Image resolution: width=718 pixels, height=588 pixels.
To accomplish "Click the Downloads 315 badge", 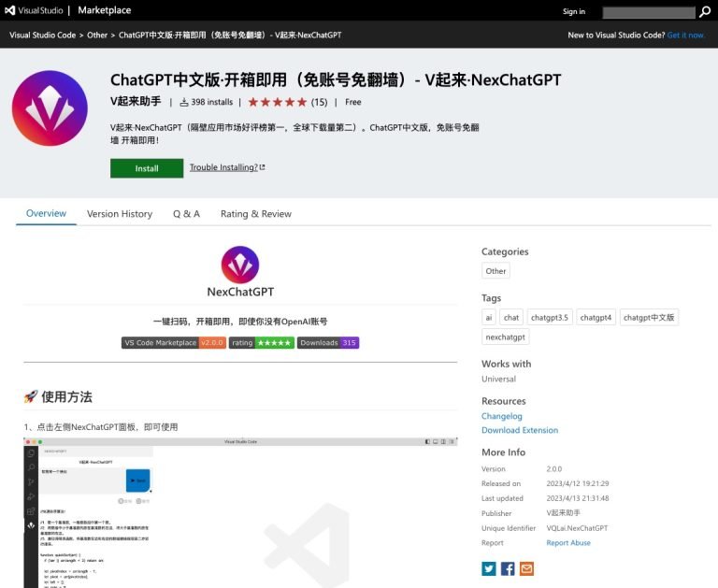I will [x=328, y=342].
